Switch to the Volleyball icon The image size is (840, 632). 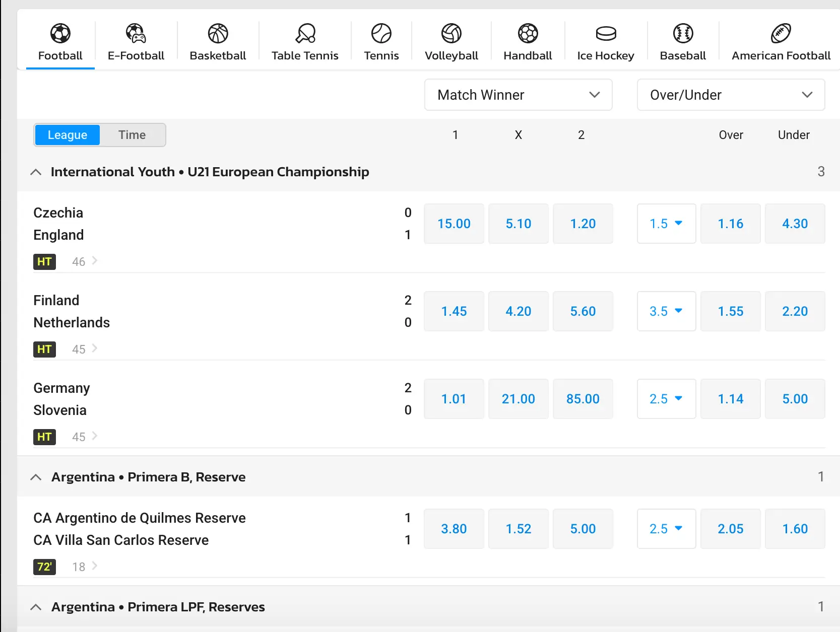(451, 34)
